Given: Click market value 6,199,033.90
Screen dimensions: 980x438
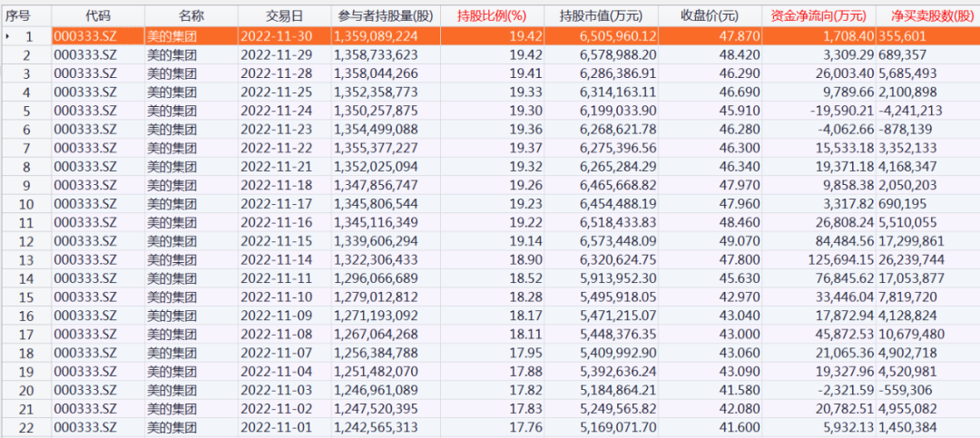Looking at the screenshot, I should pyautogui.click(x=619, y=112).
